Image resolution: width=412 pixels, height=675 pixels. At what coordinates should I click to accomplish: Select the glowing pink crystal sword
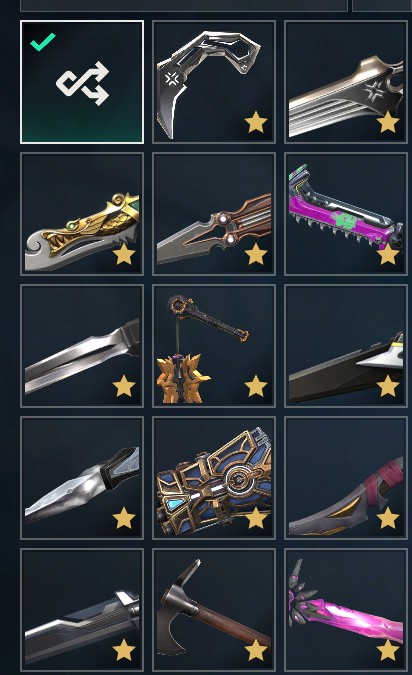[346, 610]
